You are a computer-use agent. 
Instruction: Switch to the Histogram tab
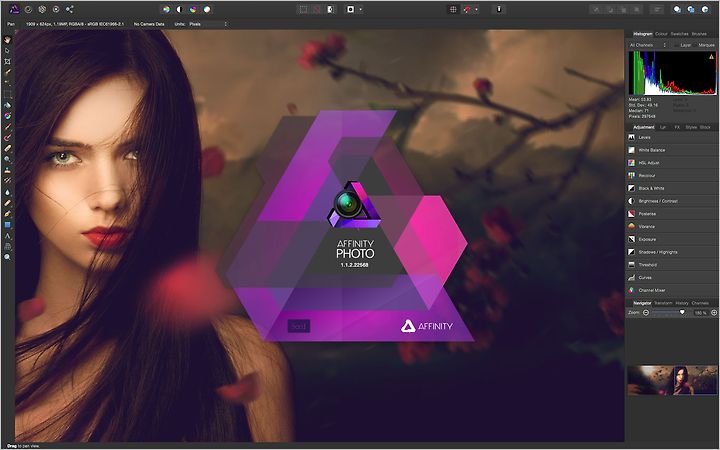642,34
